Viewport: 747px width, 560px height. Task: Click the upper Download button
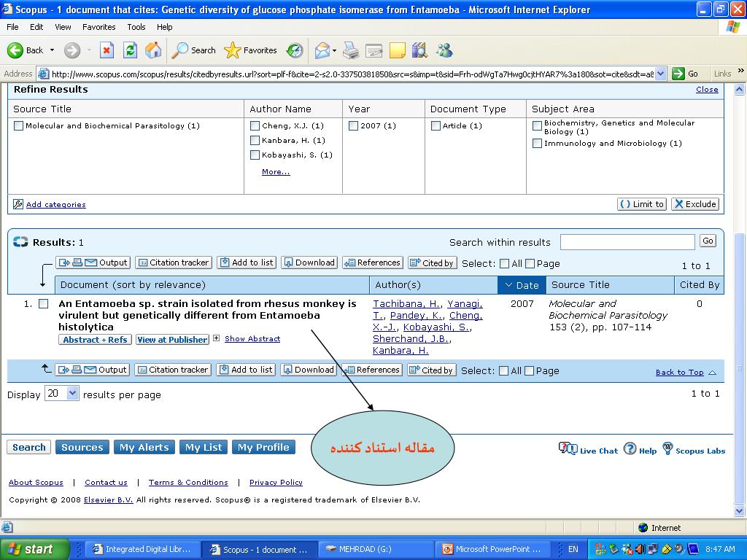click(x=309, y=262)
